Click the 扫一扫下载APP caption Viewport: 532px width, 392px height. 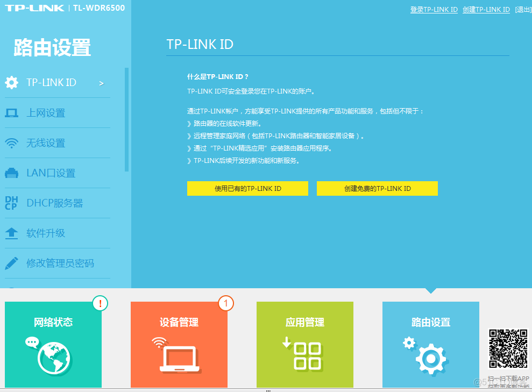click(508, 379)
